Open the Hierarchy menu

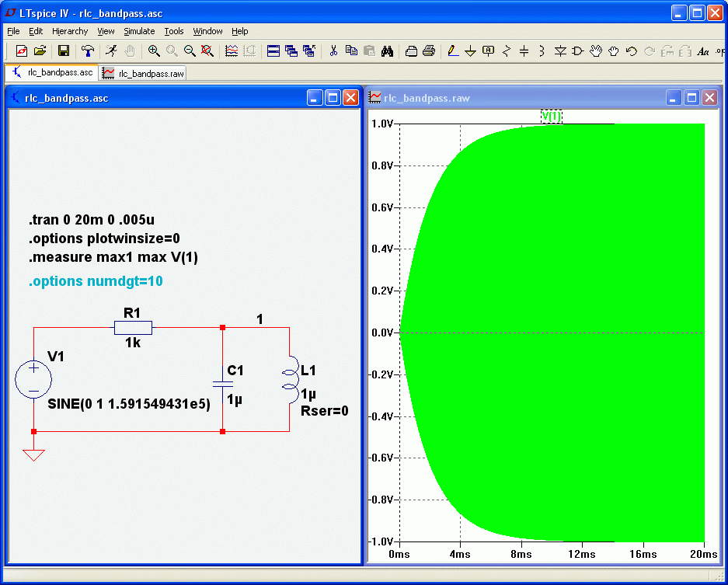70,31
